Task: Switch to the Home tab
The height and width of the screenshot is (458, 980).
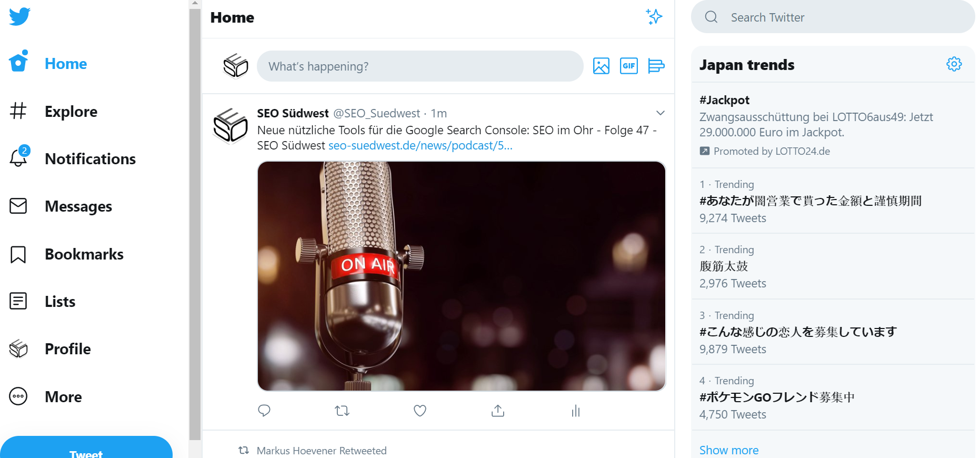Action: [65, 63]
